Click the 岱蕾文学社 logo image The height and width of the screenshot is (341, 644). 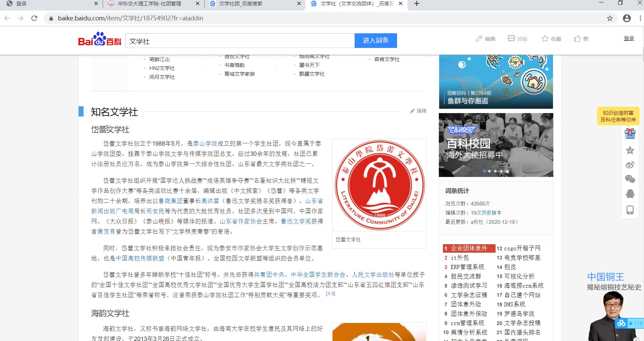(x=379, y=185)
